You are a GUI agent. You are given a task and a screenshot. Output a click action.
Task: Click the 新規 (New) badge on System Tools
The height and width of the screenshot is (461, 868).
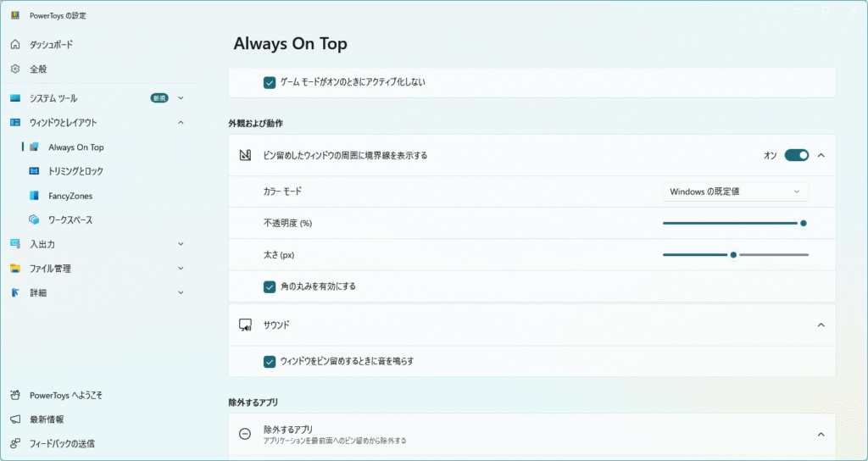159,98
